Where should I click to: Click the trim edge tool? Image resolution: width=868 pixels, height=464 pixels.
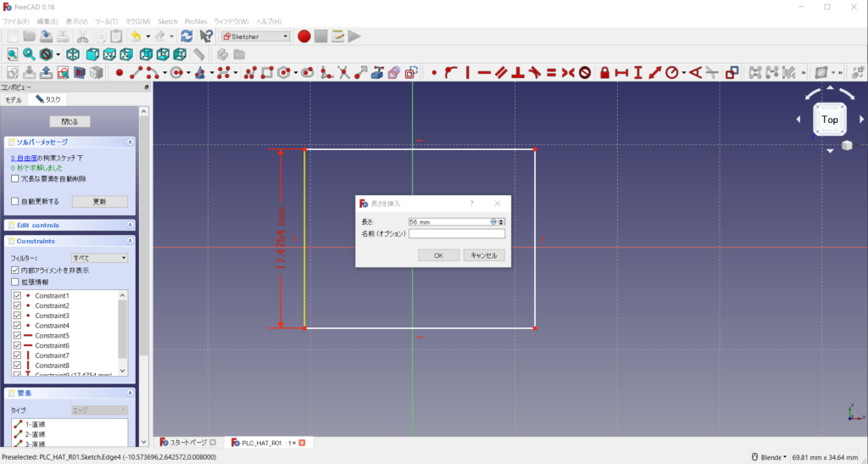click(x=343, y=73)
